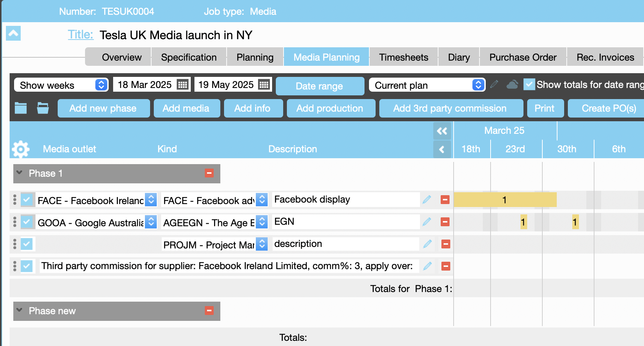Edit the EGN row using the pencil icon

pos(427,222)
